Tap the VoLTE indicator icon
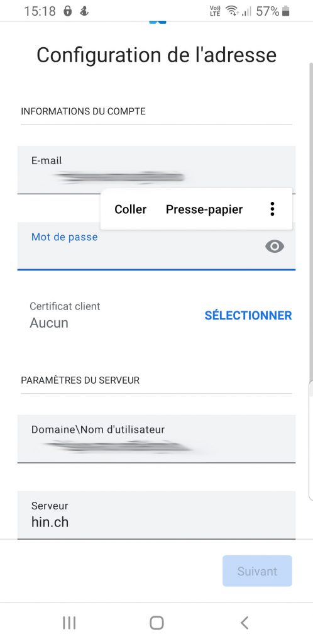The image size is (313, 644). pyautogui.click(x=215, y=11)
